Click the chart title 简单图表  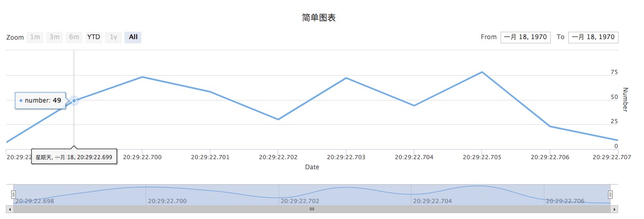tap(318, 17)
